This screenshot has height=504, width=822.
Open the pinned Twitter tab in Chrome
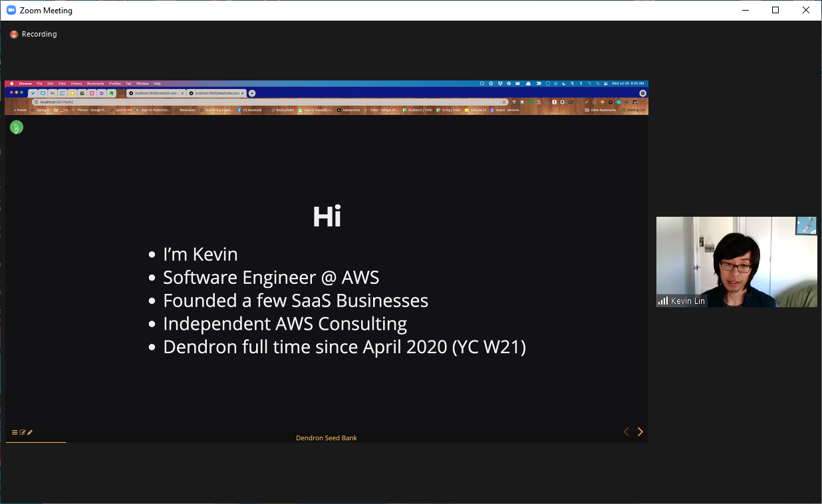tap(33, 93)
